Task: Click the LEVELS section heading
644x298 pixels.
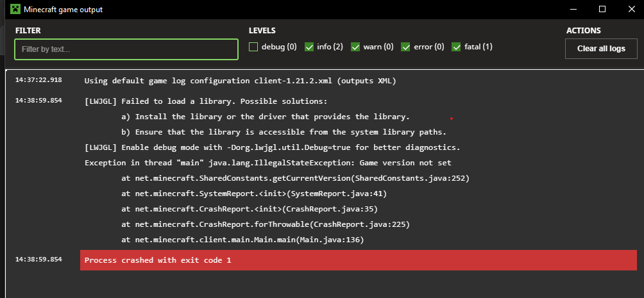Action: click(x=262, y=31)
